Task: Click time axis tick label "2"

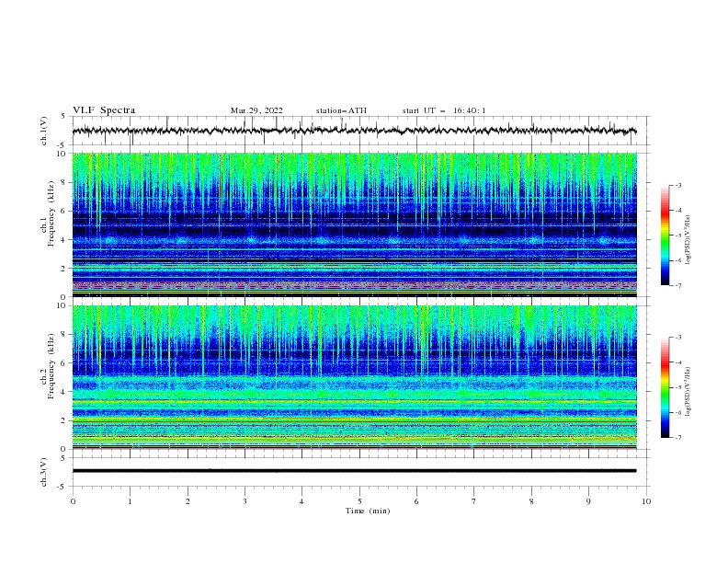Action: click(x=188, y=501)
